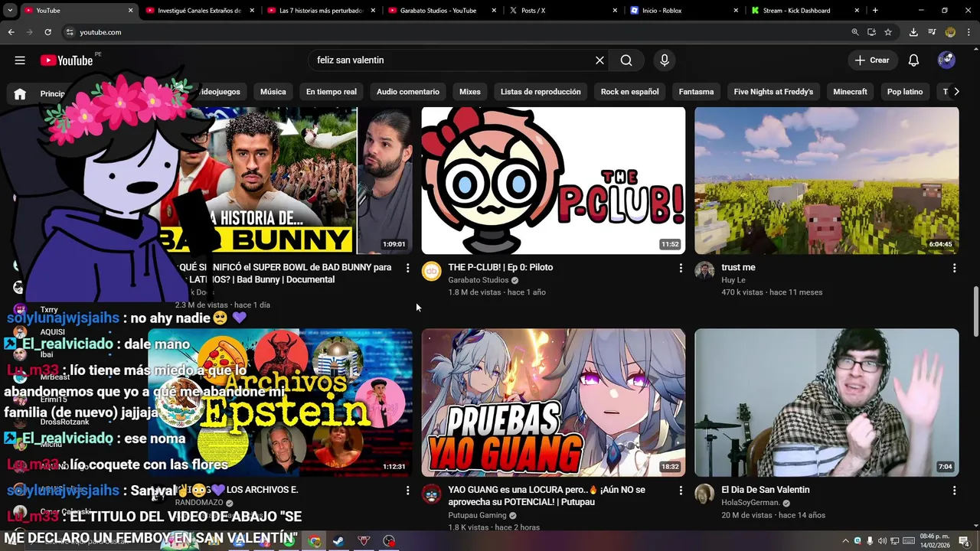Close the Posts / X tab

(x=615, y=11)
